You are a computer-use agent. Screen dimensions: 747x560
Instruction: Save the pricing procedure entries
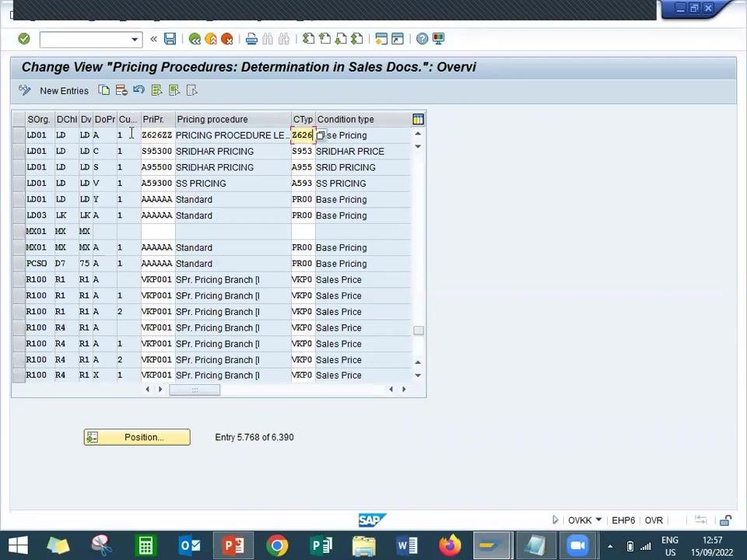point(170,39)
